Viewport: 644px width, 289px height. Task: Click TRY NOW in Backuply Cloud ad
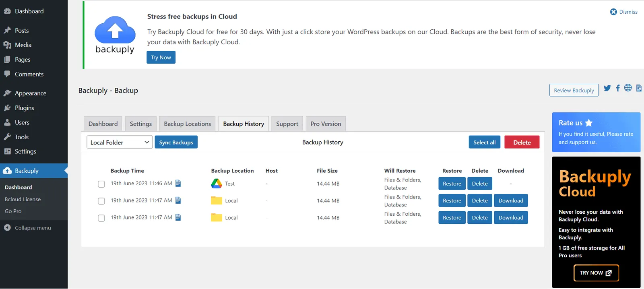[596, 273]
